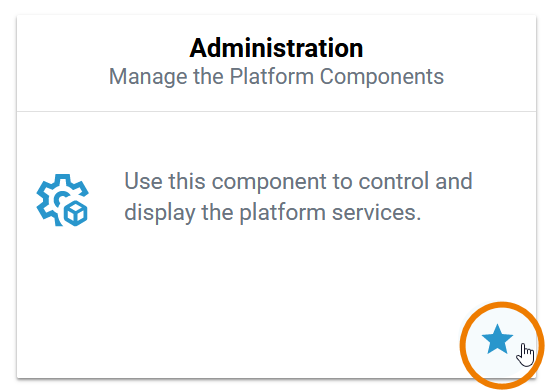The width and height of the screenshot is (554, 391).
Task: Click the blue star favorite icon
Action: pos(497,339)
